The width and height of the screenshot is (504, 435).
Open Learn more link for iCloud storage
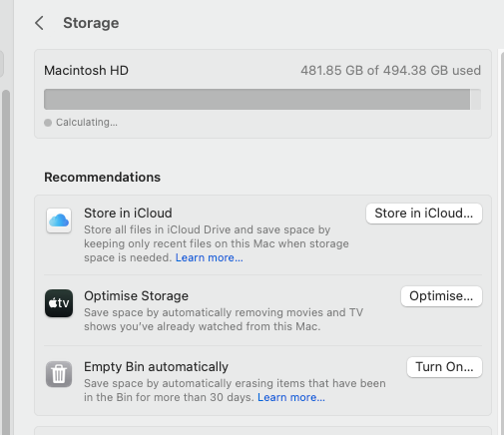coord(210,257)
